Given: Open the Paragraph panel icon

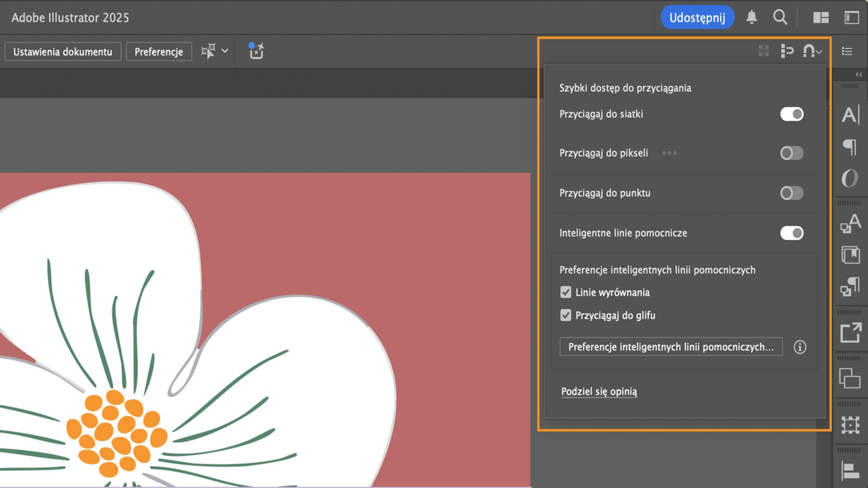Looking at the screenshot, I should [x=850, y=147].
